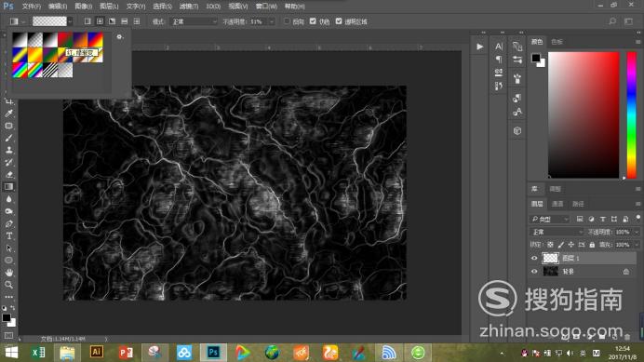Image resolution: width=644 pixels, height=362 pixels.
Task: Open the Character panel icon
Action: 499,47
